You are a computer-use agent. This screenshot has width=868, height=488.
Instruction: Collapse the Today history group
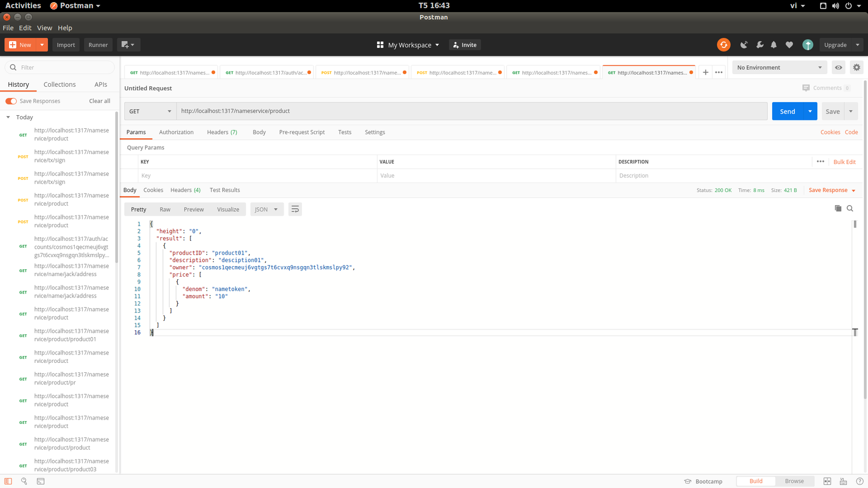(8, 117)
